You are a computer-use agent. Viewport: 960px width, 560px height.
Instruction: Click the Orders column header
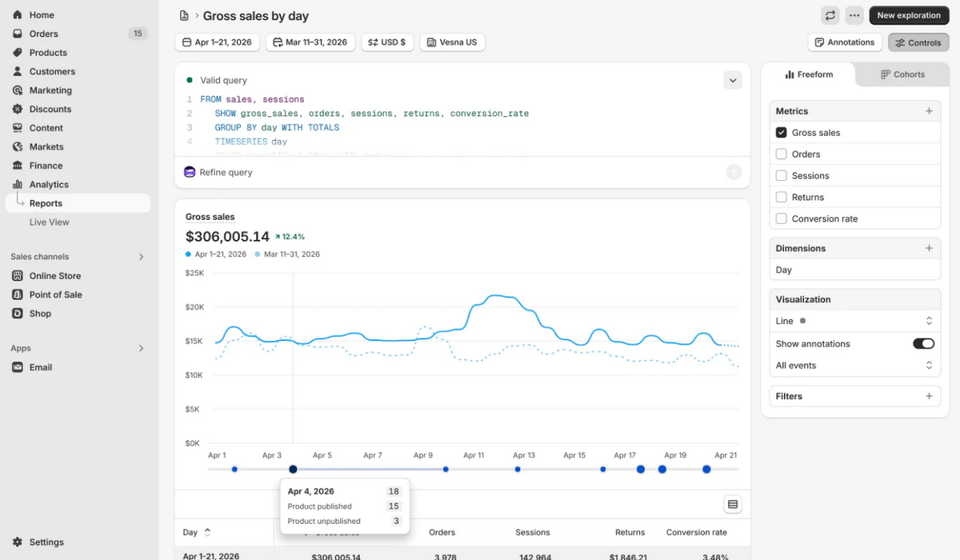(x=442, y=532)
